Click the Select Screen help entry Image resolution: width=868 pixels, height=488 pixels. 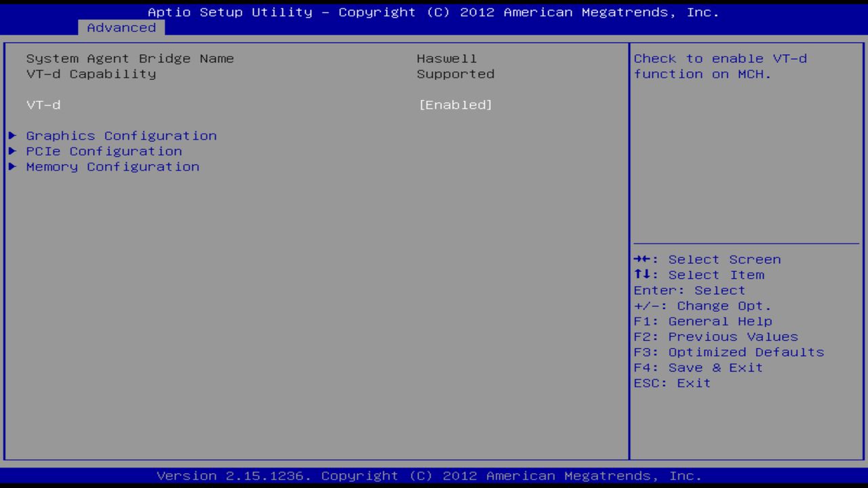point(707,259)
